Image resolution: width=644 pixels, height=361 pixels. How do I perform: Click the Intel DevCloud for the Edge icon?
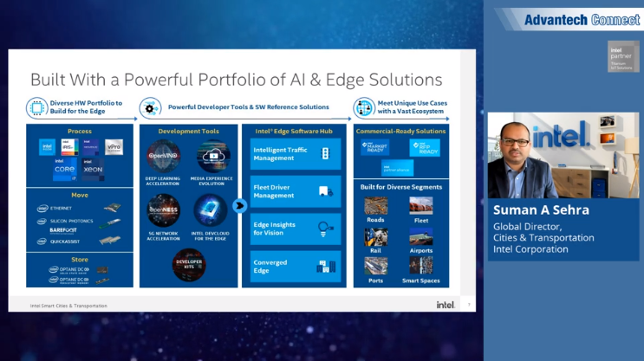[211, 210]
